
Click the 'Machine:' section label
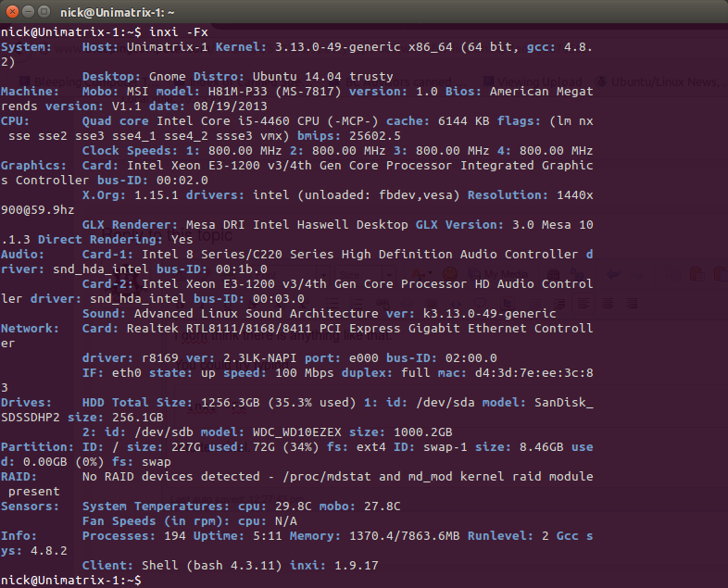pos(31,91)
